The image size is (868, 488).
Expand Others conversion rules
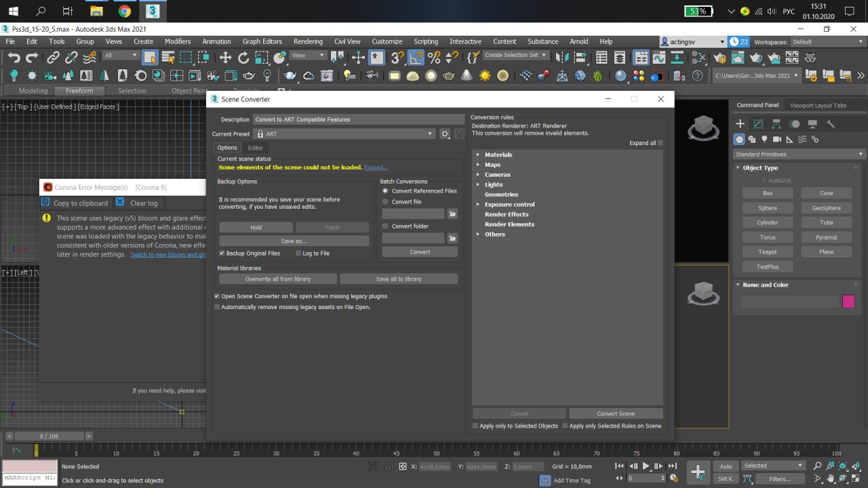tap(478, 234)
